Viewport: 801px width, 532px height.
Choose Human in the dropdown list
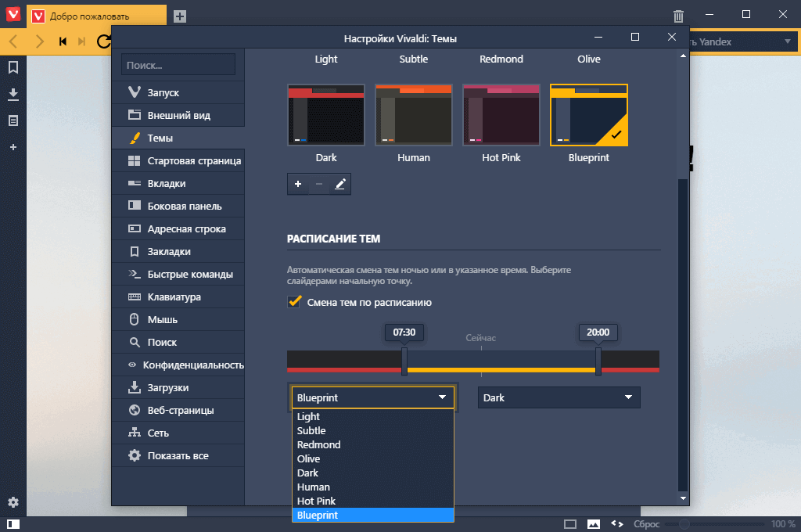point(372,487)
